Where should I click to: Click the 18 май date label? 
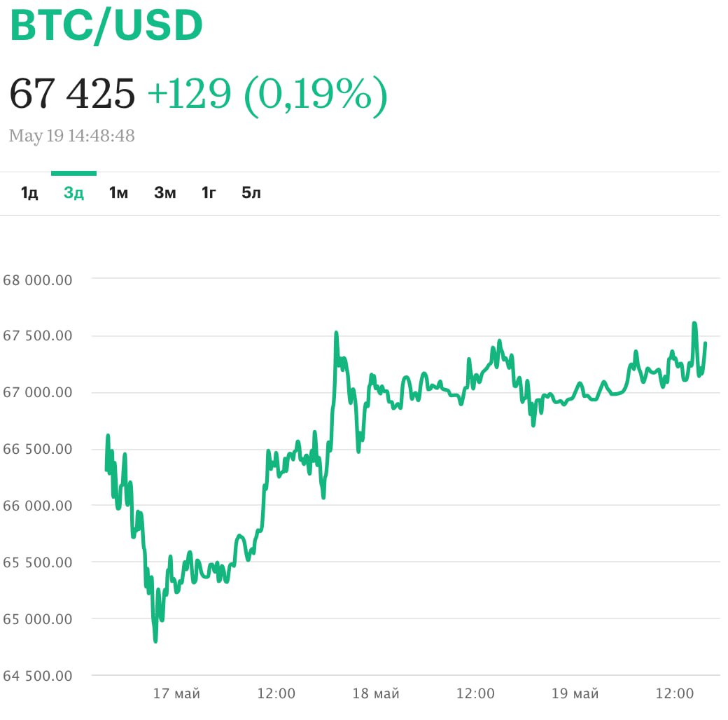[376, 694]
